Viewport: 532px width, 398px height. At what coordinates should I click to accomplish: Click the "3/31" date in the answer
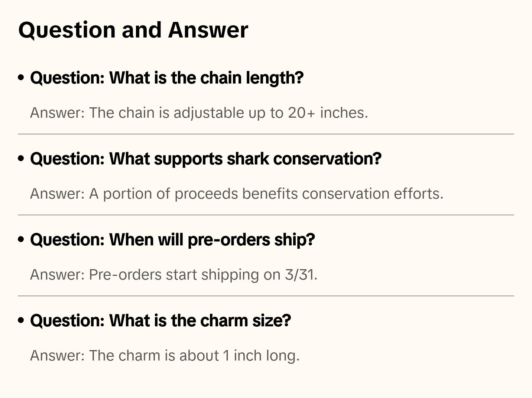coord(301,275)
